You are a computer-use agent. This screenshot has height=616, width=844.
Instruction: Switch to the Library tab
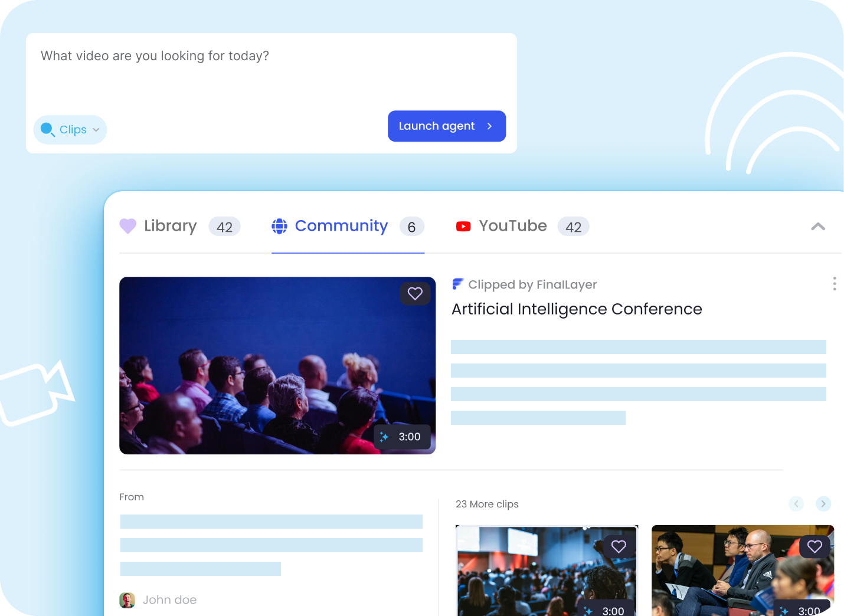tap(170, 226)
